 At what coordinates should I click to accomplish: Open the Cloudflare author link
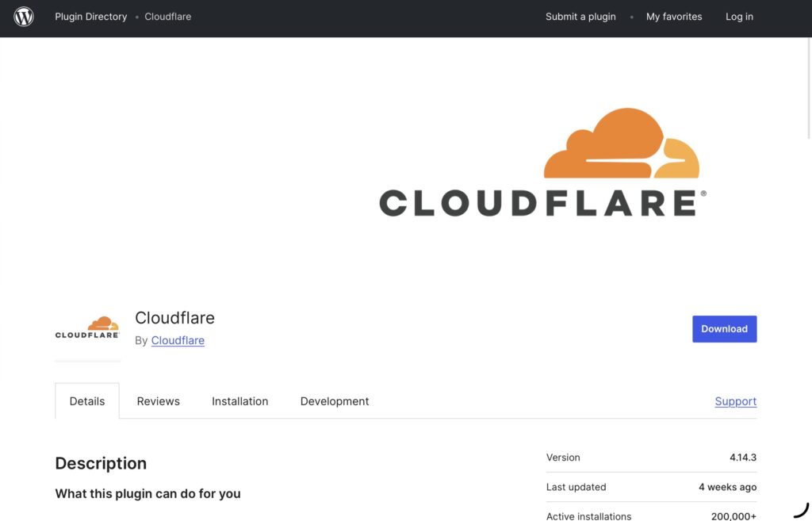click(178, 340)
